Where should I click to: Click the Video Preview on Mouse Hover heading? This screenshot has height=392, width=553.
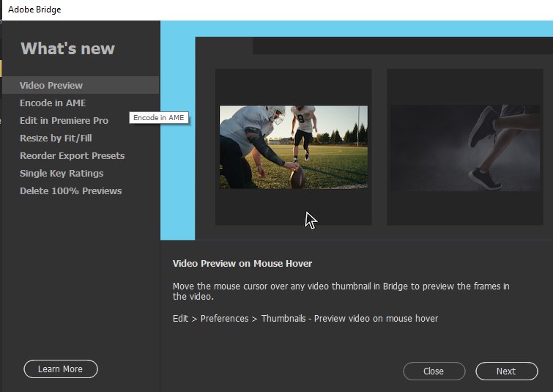coord(242,264)
